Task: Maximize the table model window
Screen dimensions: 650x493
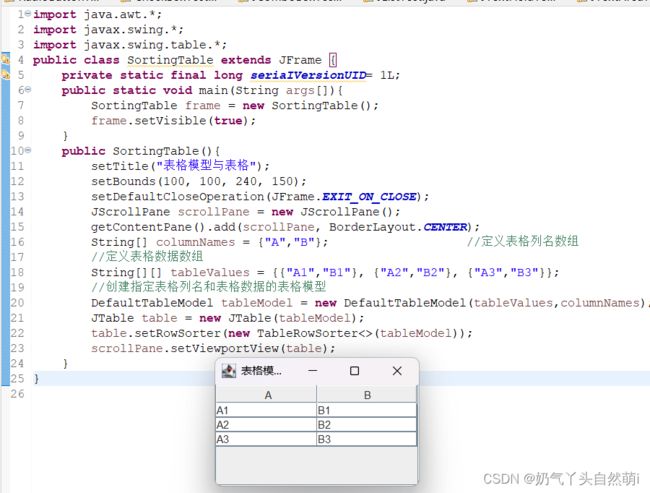Action: 354,371
